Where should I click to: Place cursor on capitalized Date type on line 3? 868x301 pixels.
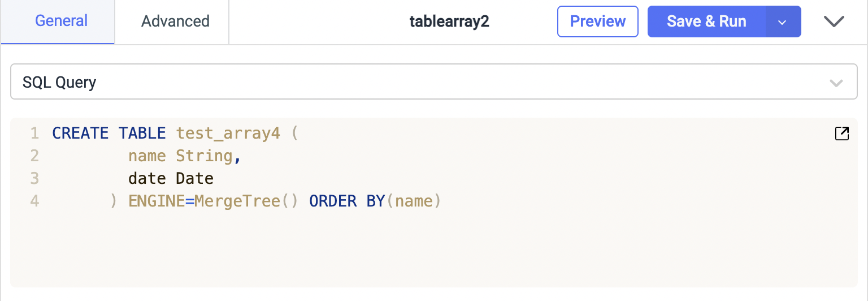pos(194,179)
